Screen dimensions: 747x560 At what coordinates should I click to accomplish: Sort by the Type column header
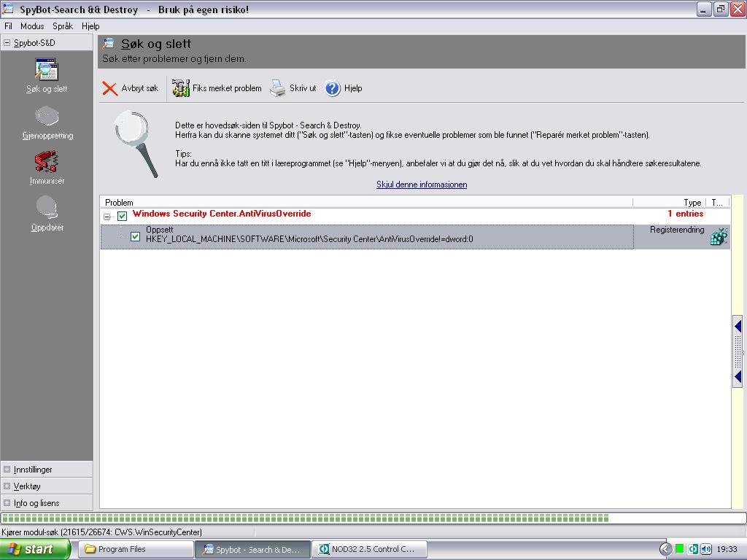(x=671, y=203)
